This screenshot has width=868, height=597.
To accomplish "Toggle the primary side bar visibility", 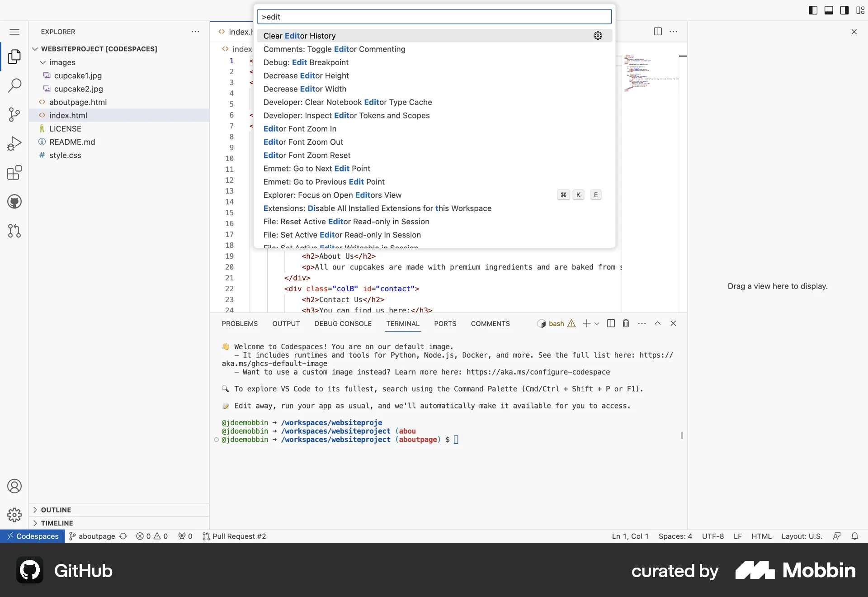I will click(x=812, y=9).
